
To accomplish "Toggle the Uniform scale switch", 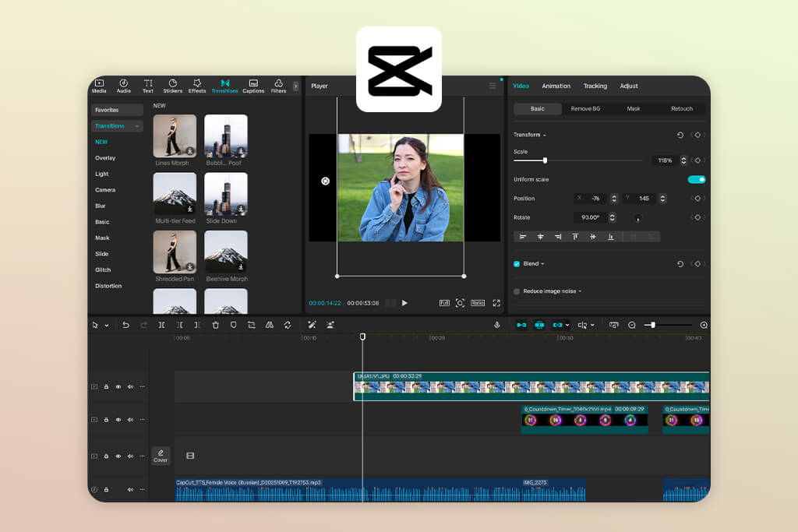I will (x=696, y=179).
